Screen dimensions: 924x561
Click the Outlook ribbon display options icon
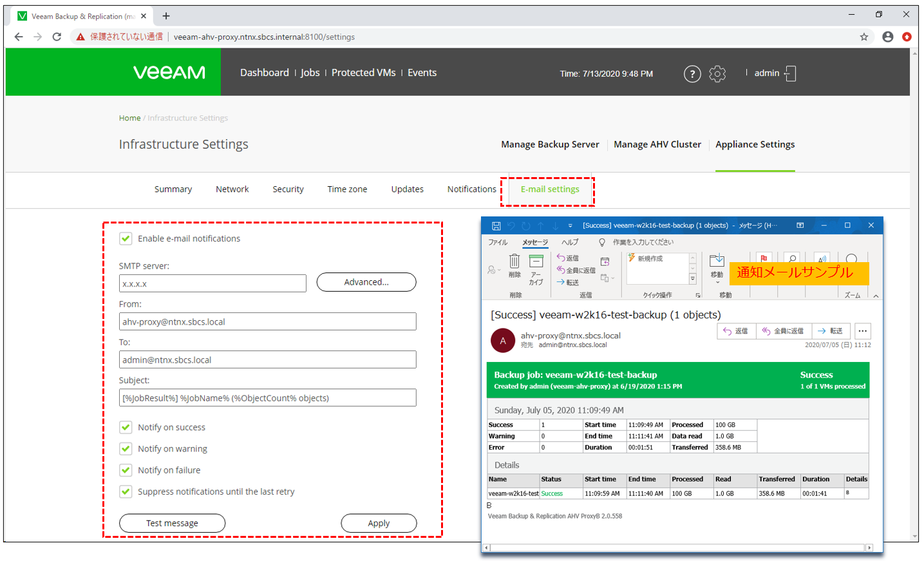coord(800,225)
